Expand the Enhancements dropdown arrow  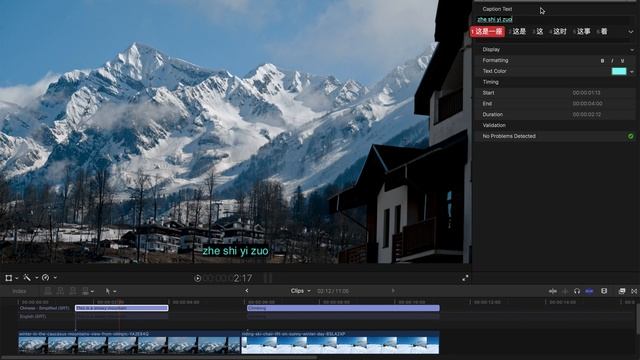click(x=36, y=278)
